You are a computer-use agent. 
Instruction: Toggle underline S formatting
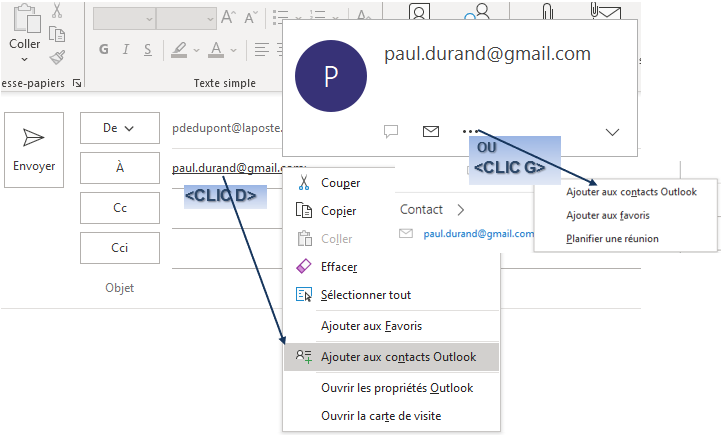(148, 50)
